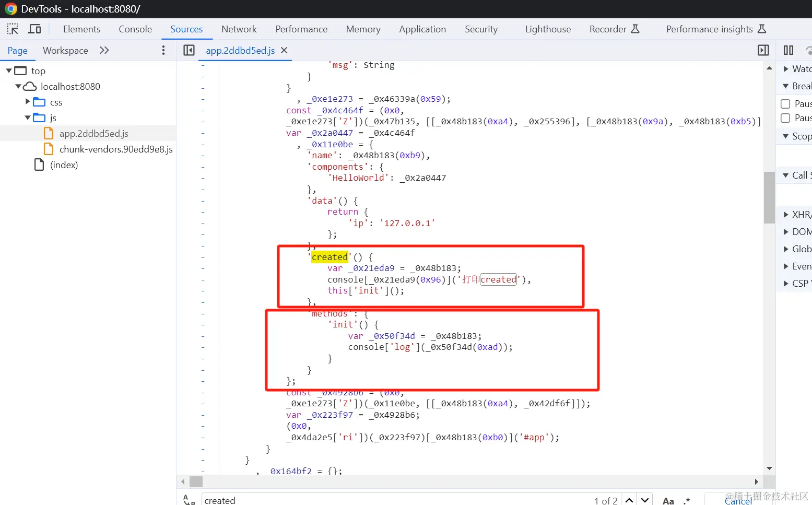Open the Performance insights tab

[x=716, y=29]
